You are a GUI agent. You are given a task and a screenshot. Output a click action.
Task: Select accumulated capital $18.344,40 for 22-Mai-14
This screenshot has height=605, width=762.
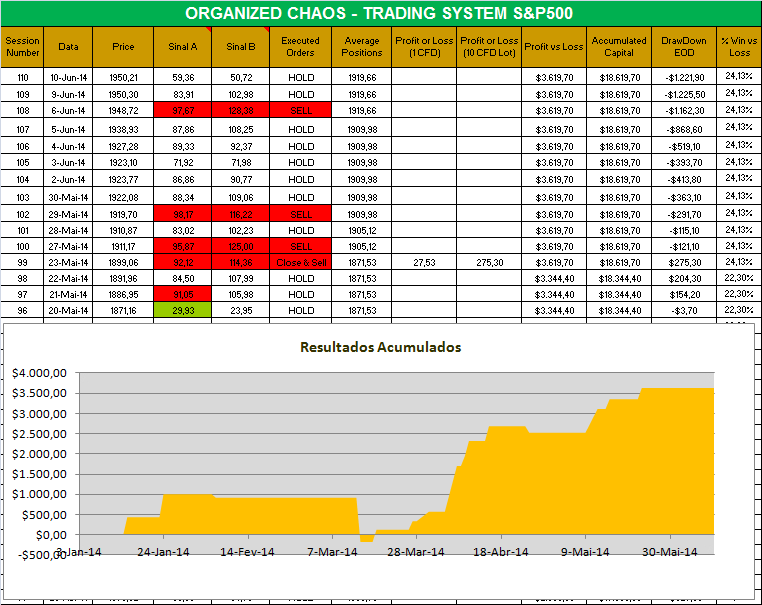click(619, 278)
